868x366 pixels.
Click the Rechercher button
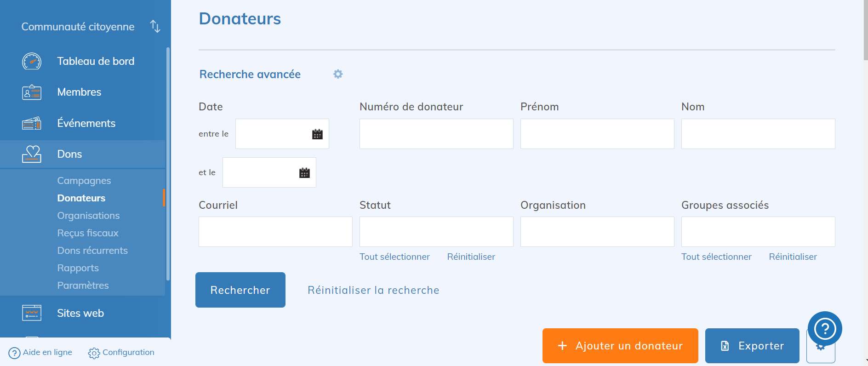pos(240,290)
